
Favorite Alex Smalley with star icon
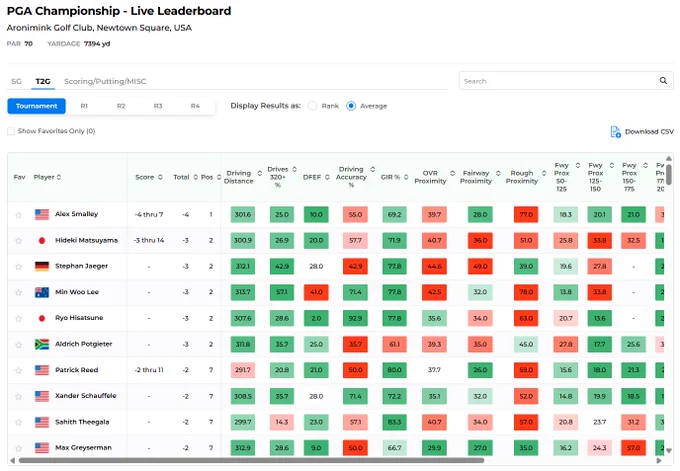[18, 215]
